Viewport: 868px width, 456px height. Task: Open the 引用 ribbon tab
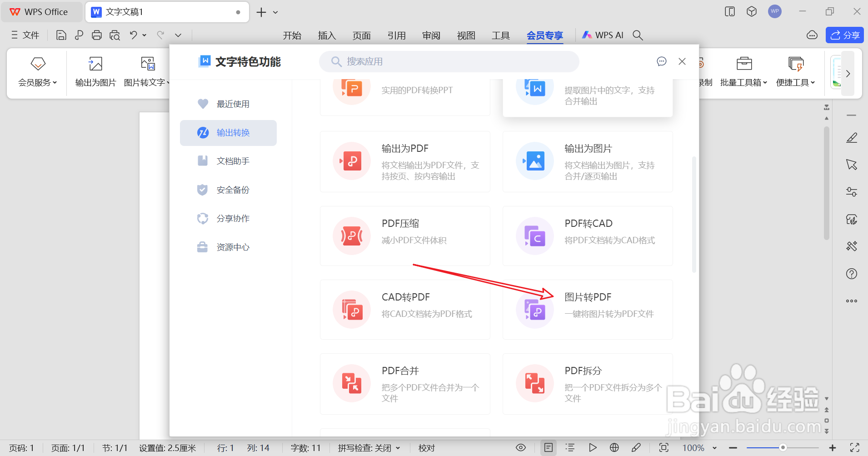click(x=397, y=35)
